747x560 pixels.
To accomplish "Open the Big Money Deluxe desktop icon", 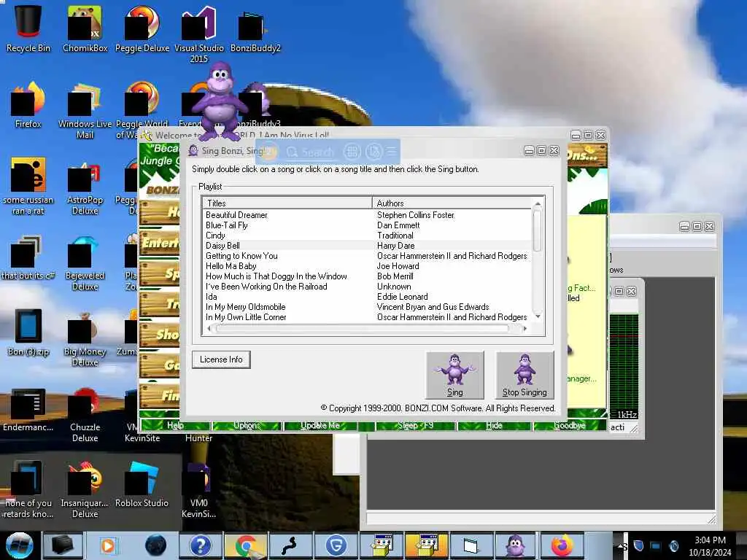I will (x=85, y=339).
